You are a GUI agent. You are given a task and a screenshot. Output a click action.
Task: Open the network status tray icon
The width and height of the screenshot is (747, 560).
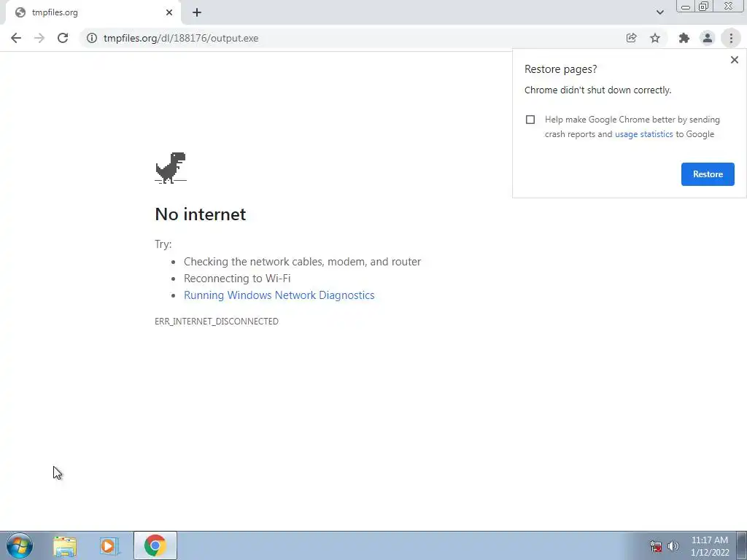(x=656, y=546)
